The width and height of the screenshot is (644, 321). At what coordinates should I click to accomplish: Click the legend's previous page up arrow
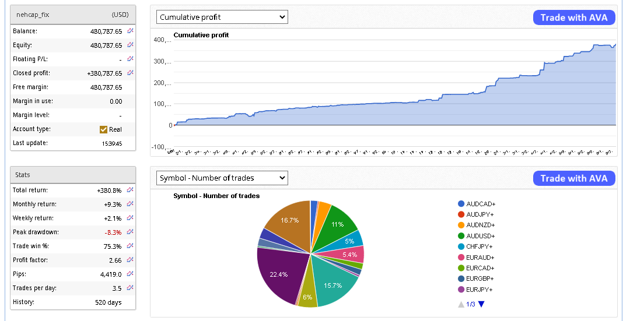tap(461, 304)
